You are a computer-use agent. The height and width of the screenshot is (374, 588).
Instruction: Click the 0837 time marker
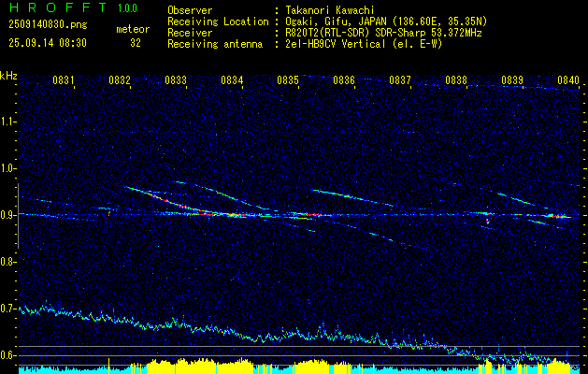(400, 80)
